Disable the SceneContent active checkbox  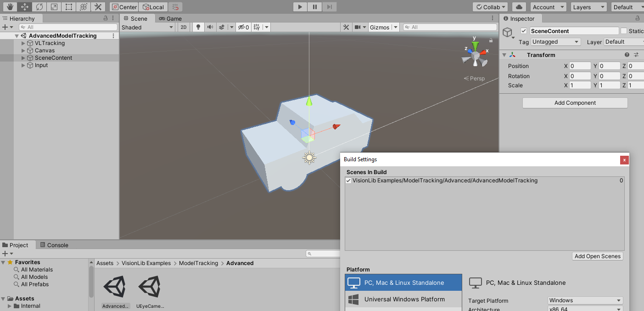pos(524,31)
